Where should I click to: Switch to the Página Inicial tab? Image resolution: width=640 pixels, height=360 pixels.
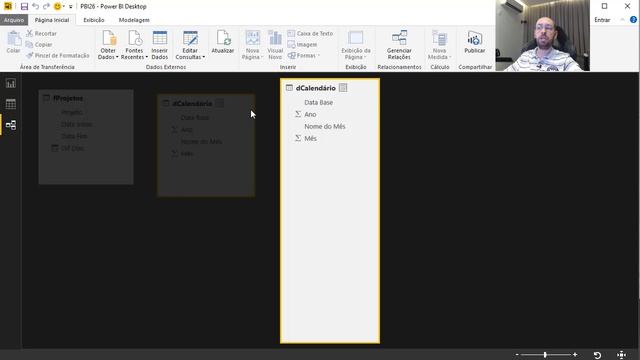click(52, 20)
